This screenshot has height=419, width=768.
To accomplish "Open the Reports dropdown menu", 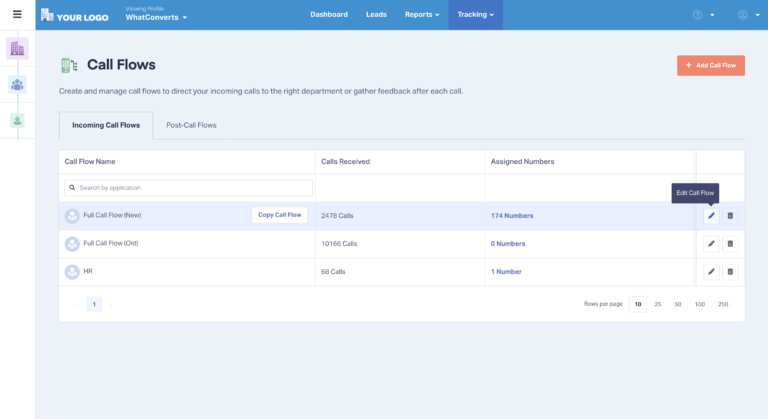I will coord(421,15).
